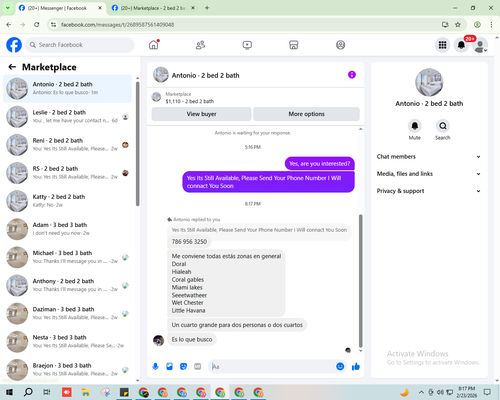Screen dimensions: 500x400
Task: Open the Facebook apps grid menu
Action: (442, 45)
